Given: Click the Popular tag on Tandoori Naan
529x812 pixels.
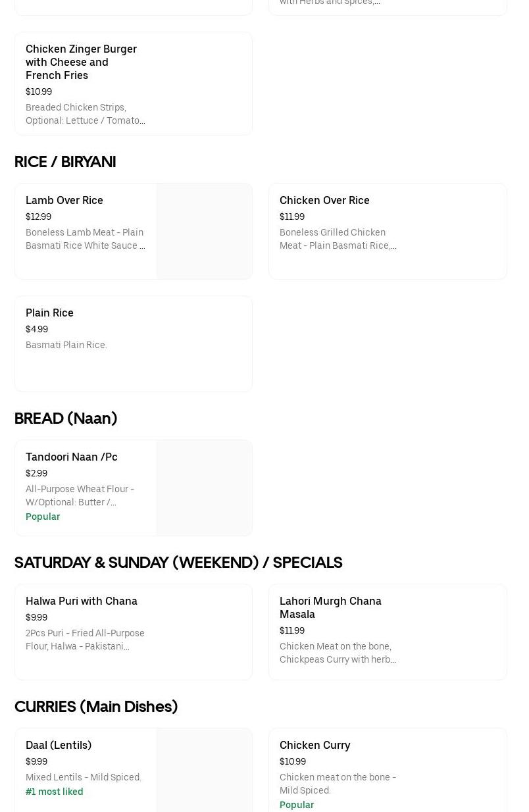Looking at the screenshot, I should point(43,517).
